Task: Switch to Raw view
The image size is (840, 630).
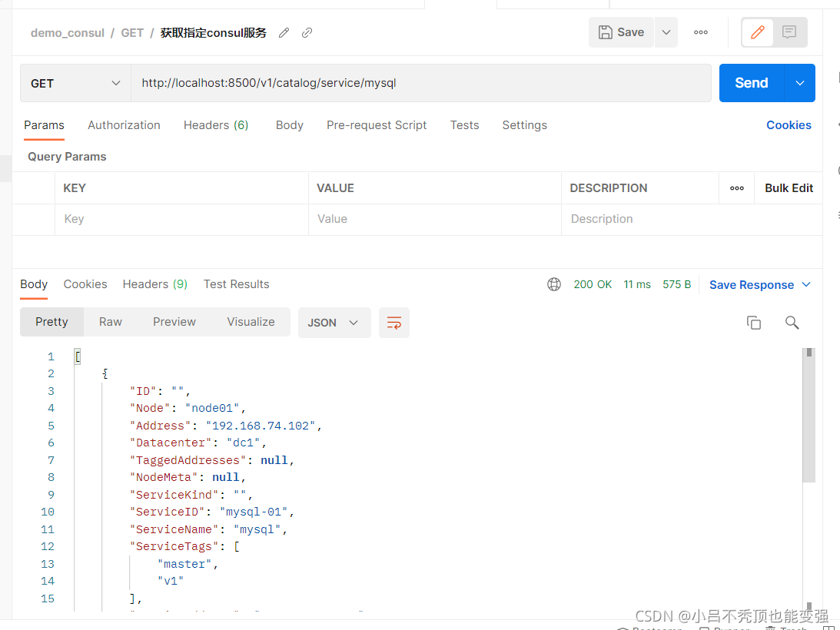Action: coord(111,322)
